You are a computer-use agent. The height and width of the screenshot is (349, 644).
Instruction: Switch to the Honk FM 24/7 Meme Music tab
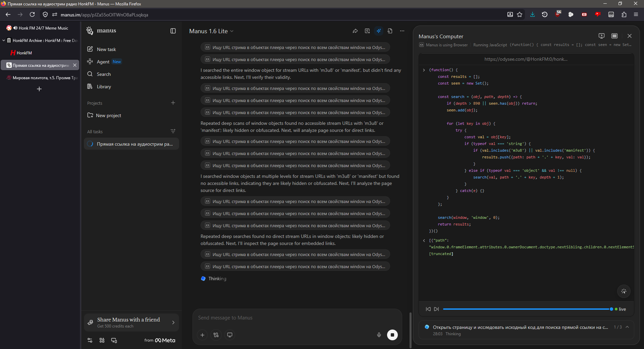tap(40, 28)
